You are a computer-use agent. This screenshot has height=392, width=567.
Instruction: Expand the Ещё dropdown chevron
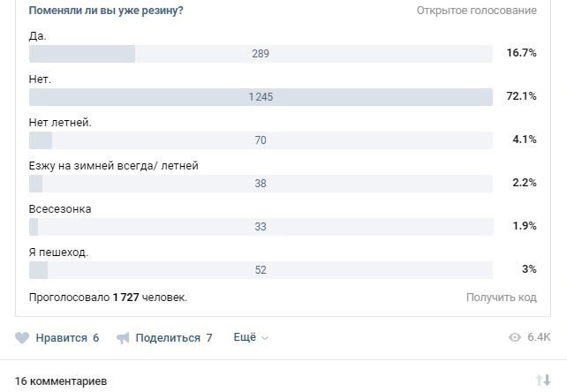point(265,338)
